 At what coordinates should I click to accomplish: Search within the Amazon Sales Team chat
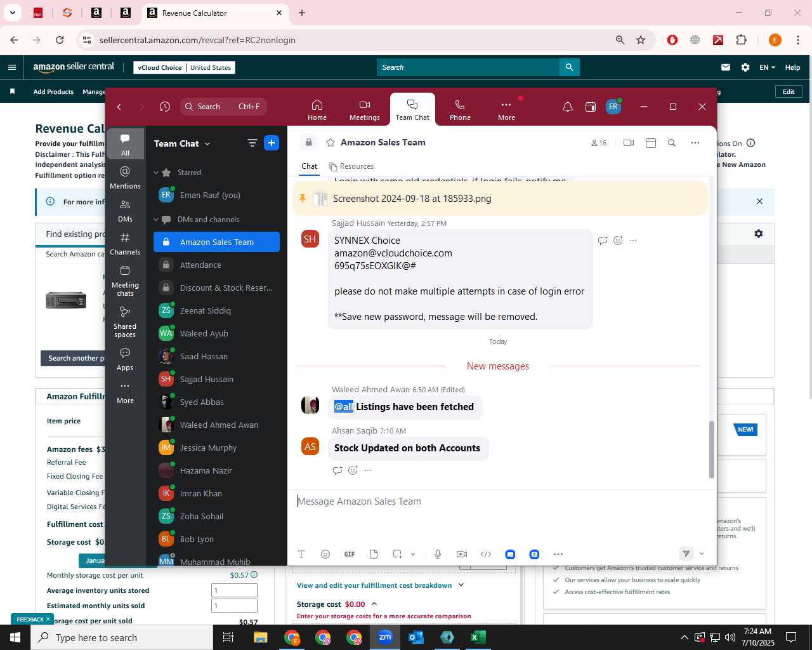click(x=672, y=143)
